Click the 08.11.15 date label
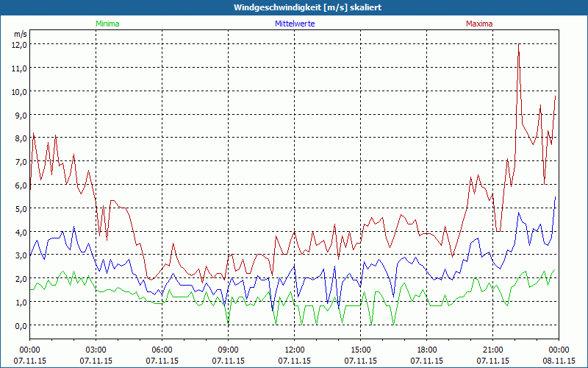This screenshot has width=588, height=368. tap(559, 361)
